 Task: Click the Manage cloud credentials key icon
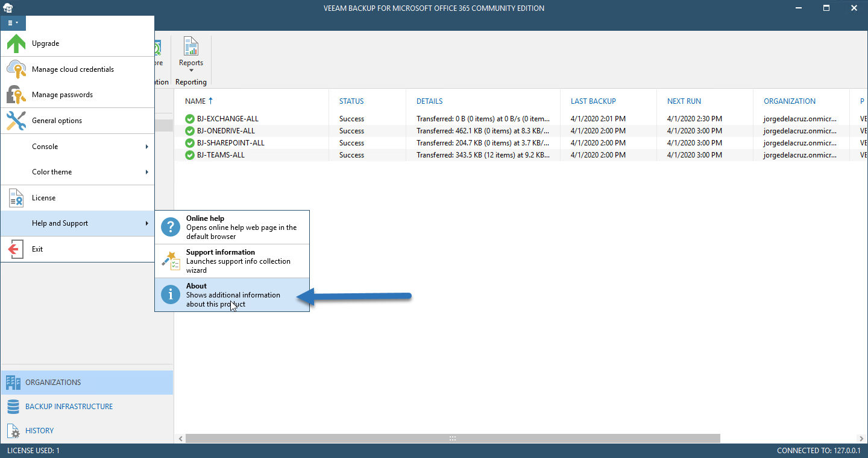tap(16, 69)
